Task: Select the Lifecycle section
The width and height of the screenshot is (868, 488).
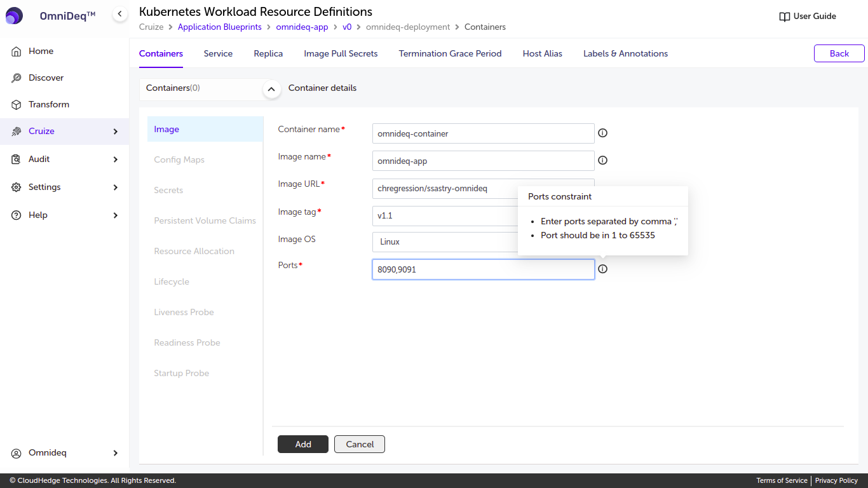Action: [x=205, y=281]
